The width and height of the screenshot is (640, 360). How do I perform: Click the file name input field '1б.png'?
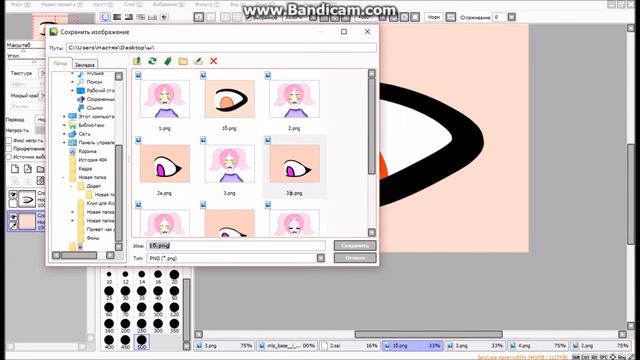tap(236, 246)
